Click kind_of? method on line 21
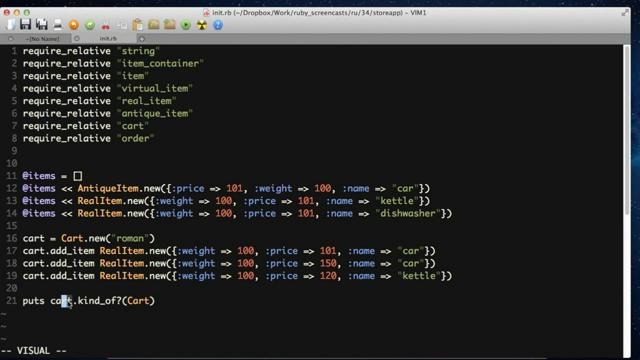The height and width of the screenshot is (360, 640). (100, 301)
